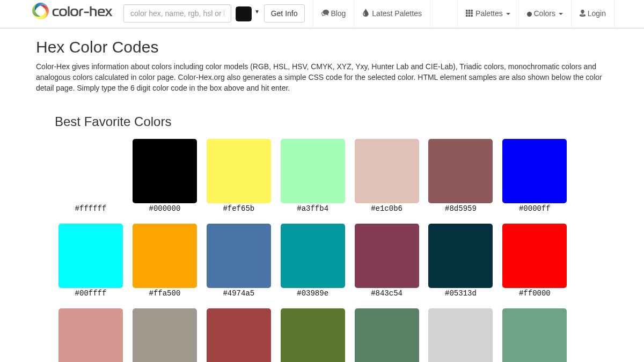Viewport: 644px width, 362px height.
Task: Select the brick red swatch in third row
Action: (x=239, y=335)
